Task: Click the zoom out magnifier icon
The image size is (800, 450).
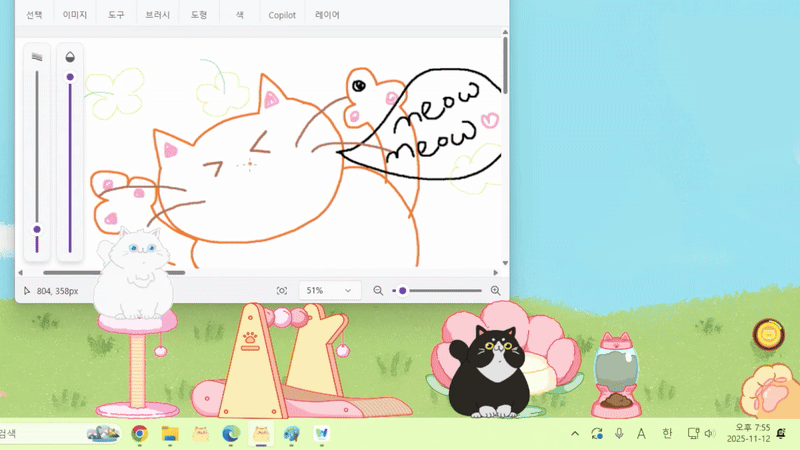Action: [x=378, y=290]
